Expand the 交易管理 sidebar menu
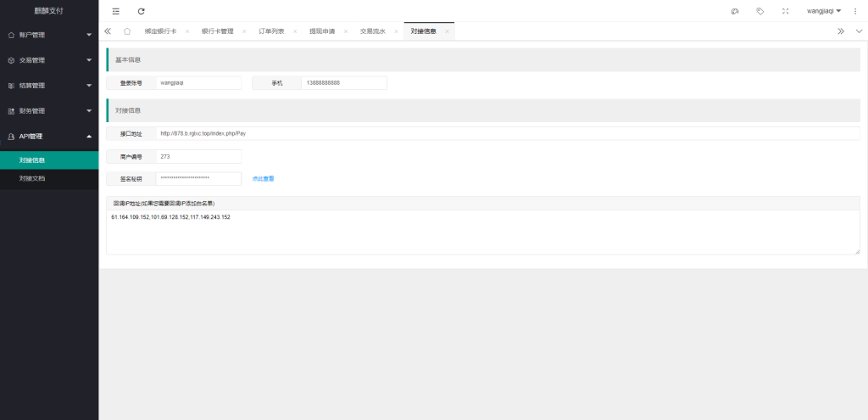This screenshot has height=420, width=868. tap(49, 61)
